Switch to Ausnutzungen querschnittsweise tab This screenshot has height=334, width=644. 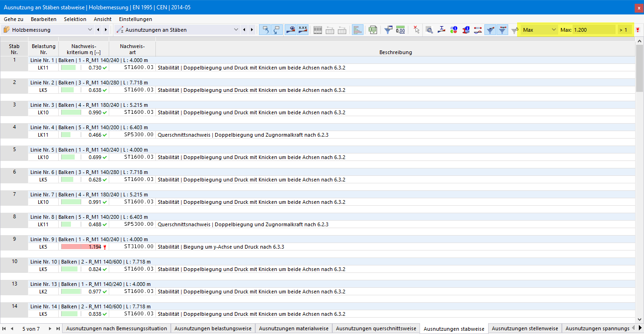point(376,329)
